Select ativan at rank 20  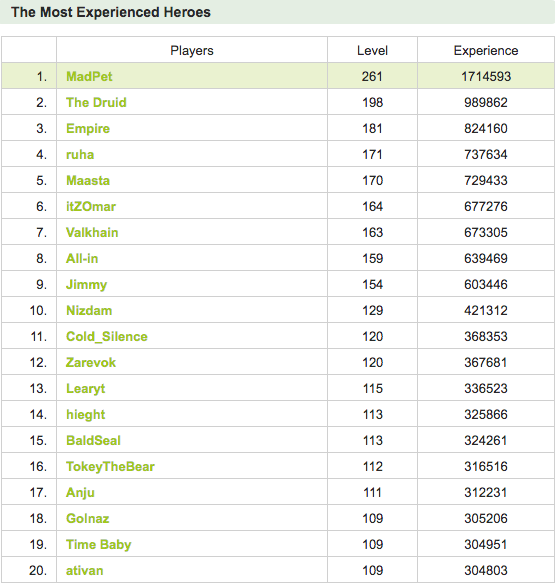85,571
